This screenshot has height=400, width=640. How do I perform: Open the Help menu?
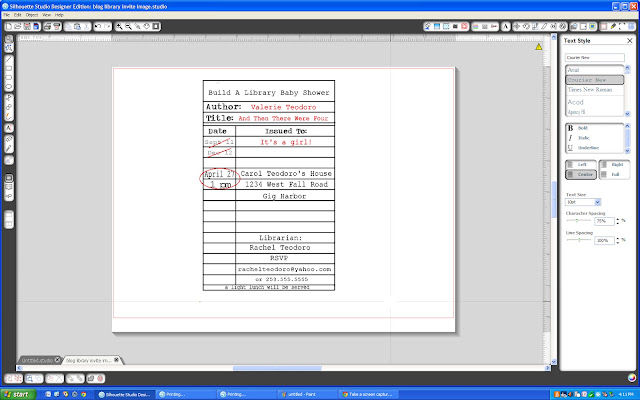click(x=59, y=15)
